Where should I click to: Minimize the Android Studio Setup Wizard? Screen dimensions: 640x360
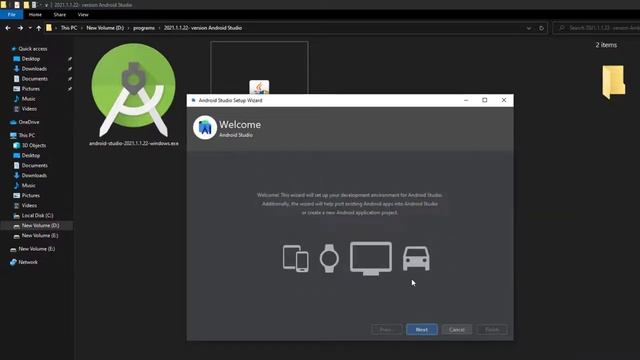pyautogui.click(x=466, y=100)
